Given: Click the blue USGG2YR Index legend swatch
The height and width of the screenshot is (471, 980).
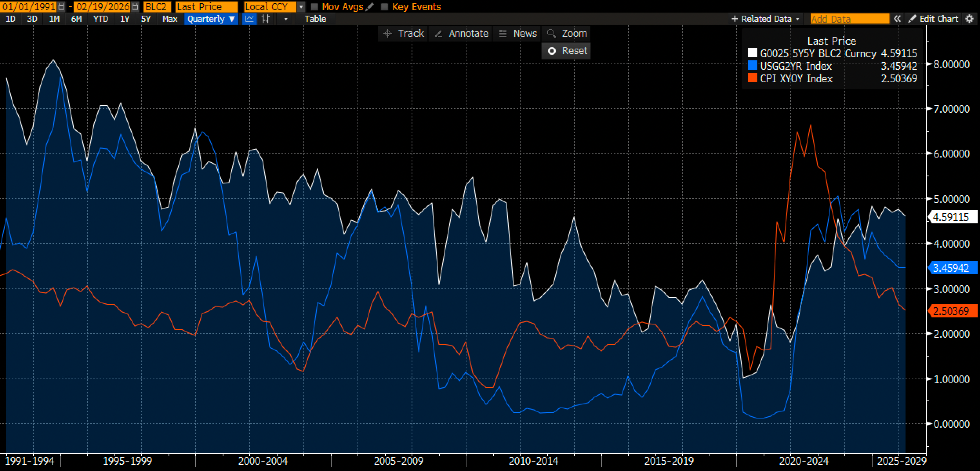Looking at the screenshot, I should (752, 65).
